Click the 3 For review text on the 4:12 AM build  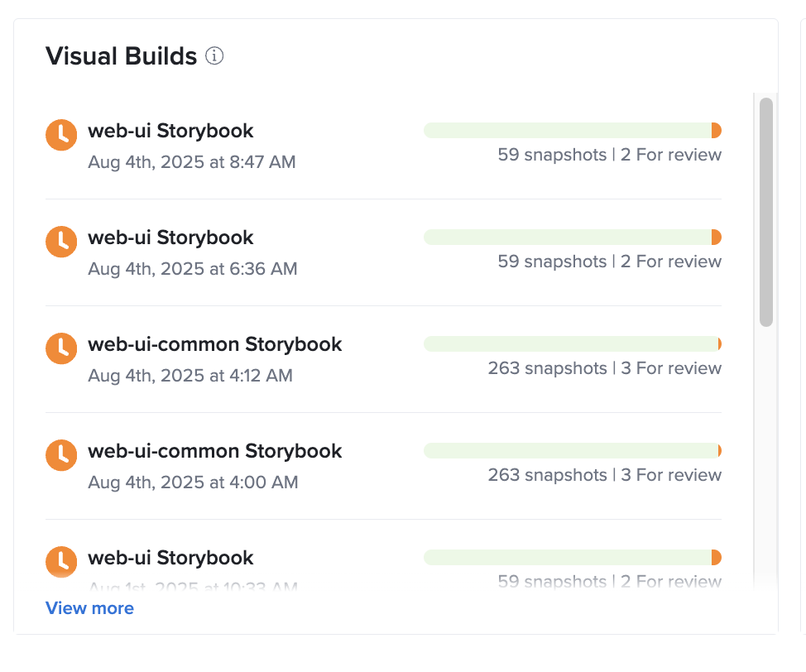tap(672, 368)
